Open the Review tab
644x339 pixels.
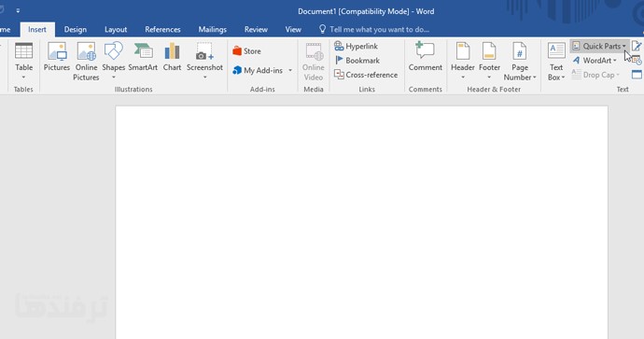(x=256, y=30)
